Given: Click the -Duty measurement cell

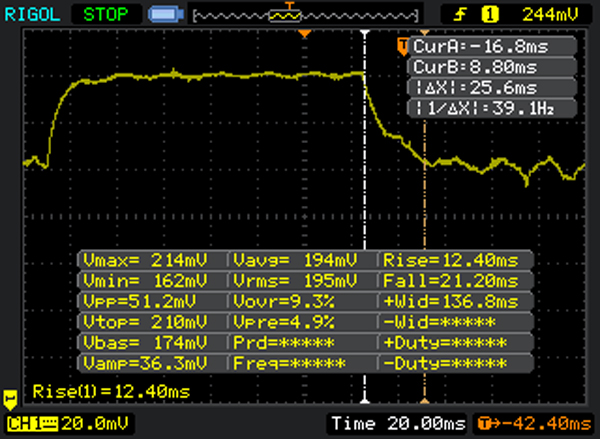Looking at the screenshot, I should coord(445,363).
